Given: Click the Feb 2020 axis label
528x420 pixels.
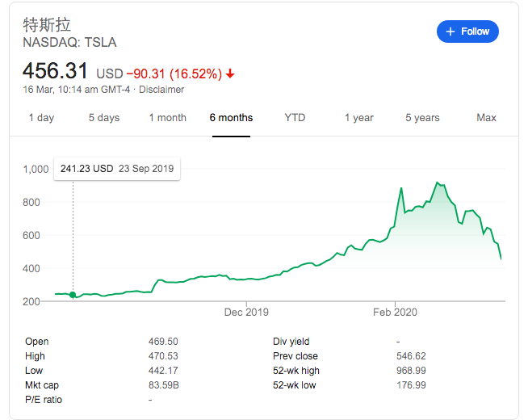Looking at the screenshot, I should pos(395,313).
